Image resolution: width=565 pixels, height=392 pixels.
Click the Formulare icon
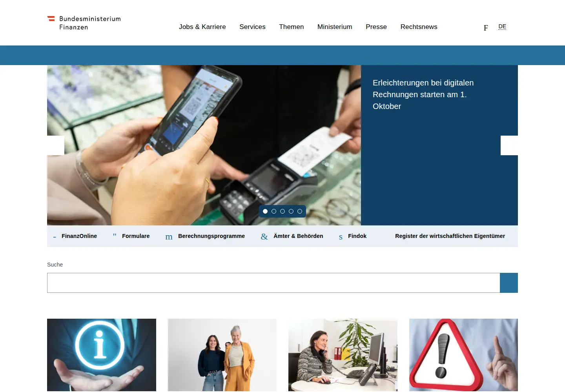click(x=115, y=235)
